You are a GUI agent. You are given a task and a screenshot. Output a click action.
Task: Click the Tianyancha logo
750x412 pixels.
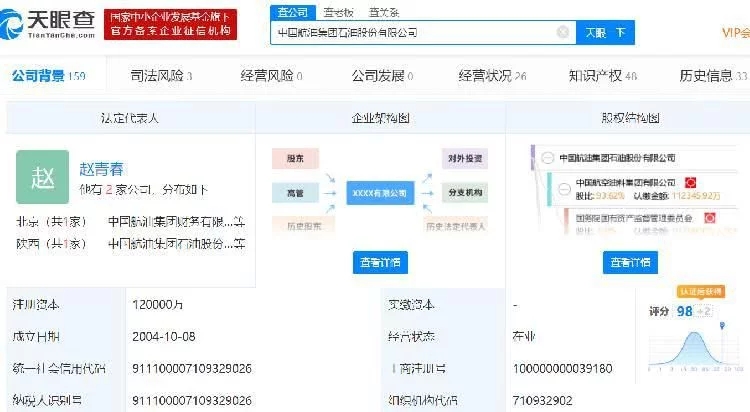click(48, 24)
